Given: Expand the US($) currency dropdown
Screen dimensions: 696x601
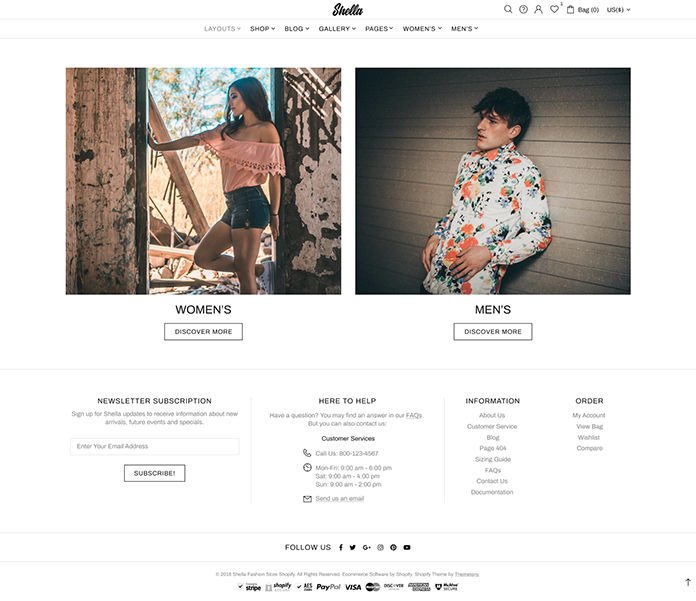Looking at the screenshot, I should (x=618, y=10).
